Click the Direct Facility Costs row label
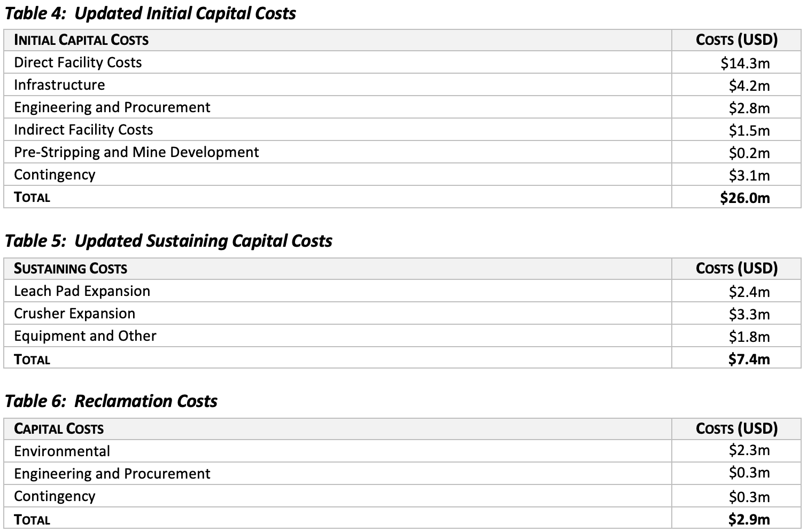This screenshot has width=807, height=532. [78, 62]
